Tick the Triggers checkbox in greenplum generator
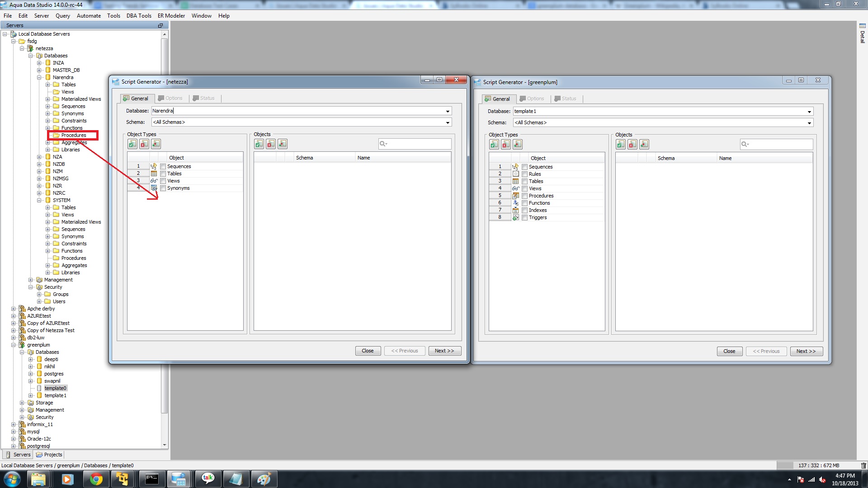This screenshot has width=868, height=488. pyautogui.click(x=525, y=217)
